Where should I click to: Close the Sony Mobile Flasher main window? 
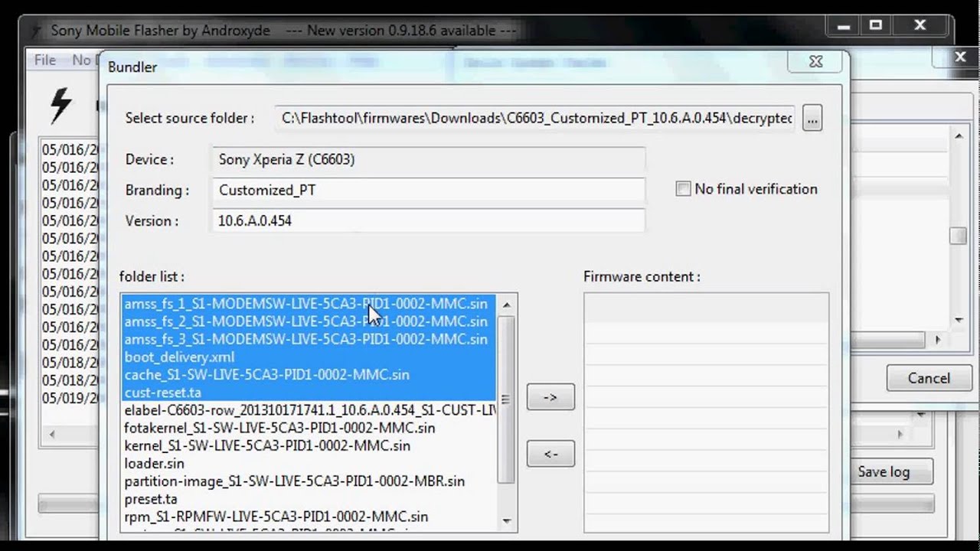click(x=921, y=26)
